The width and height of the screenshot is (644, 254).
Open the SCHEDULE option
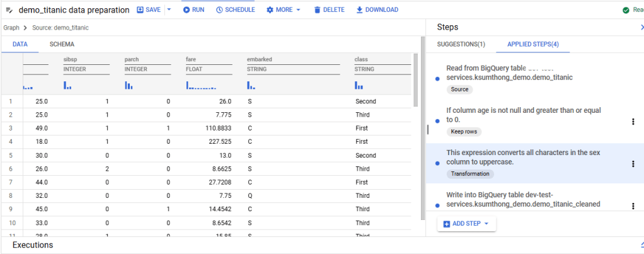(235, 10)
